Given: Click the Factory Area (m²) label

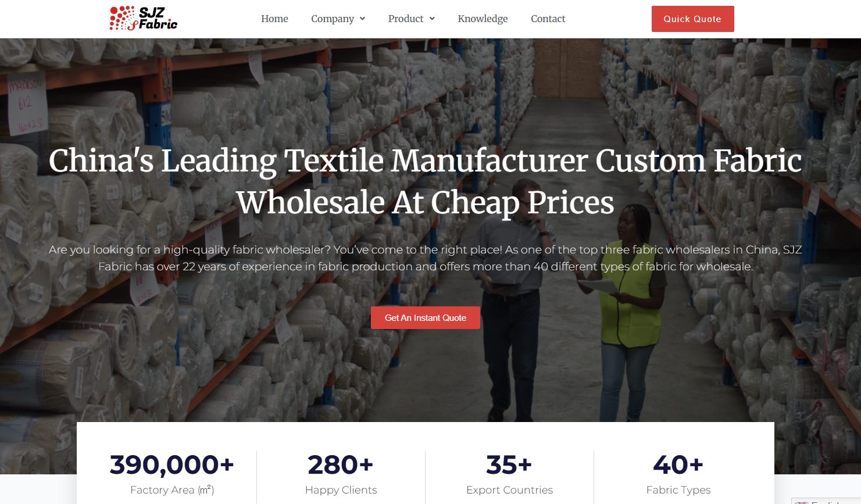Looking at the screenshot, I should pyautogui.click(x=172, y=490).
